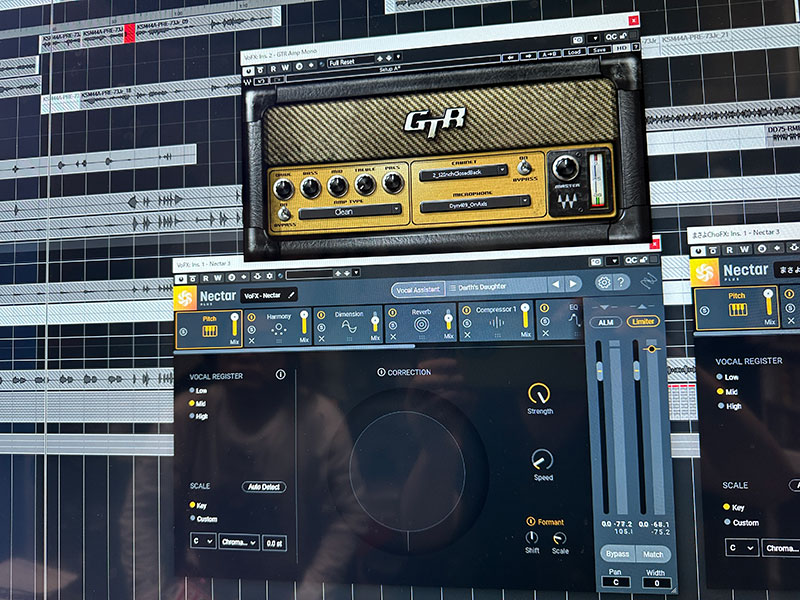800x600 pixels.
Task: Remove the Harmony module with its X
Action: tap(252, 340)
